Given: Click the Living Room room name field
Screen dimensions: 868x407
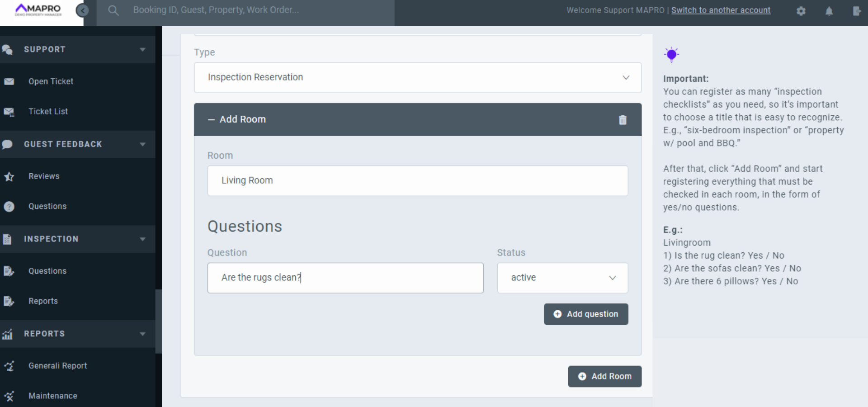Looking at the screenshot, I should [417, 180].
